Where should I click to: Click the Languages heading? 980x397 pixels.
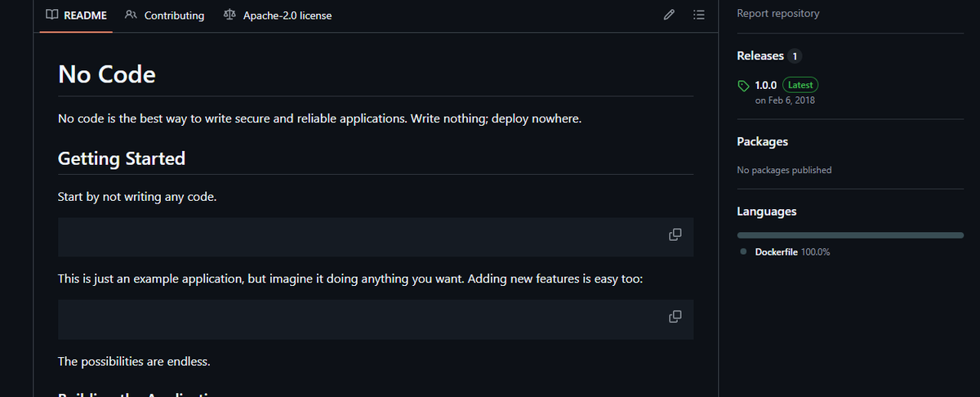pos(766,212)
